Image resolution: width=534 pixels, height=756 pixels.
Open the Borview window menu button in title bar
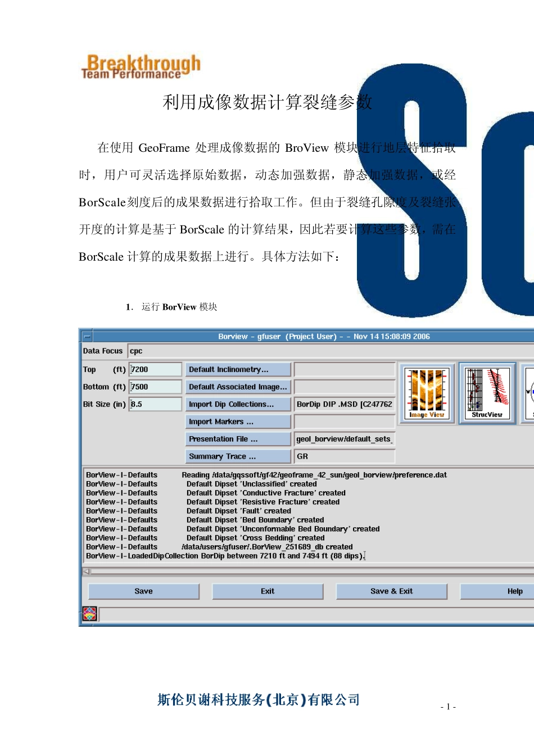tap(87, 337)
